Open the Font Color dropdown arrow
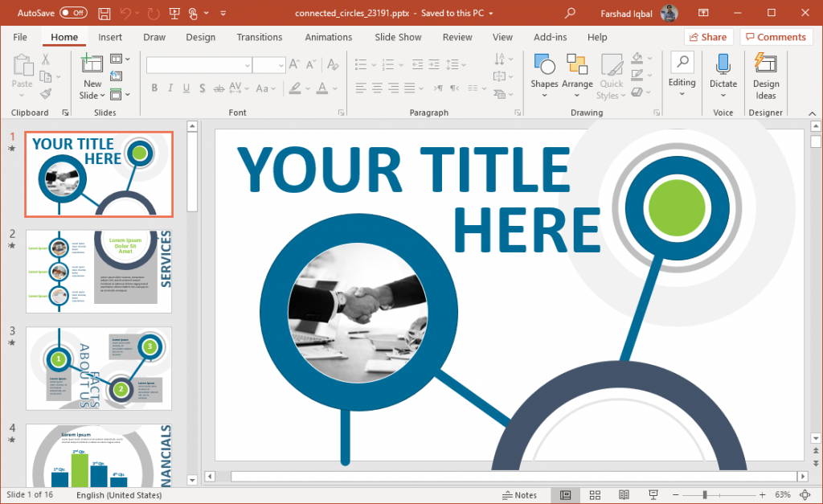 [334, 88]
